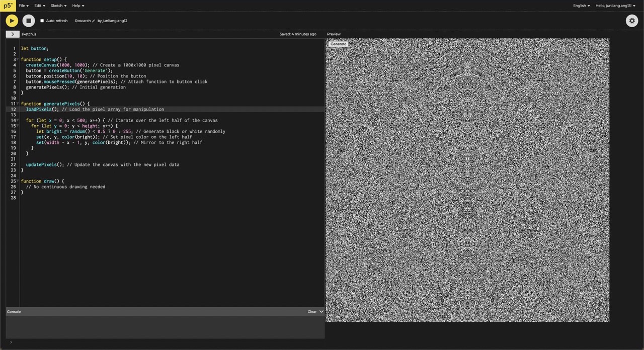Click the pencil icon to rename Roscarch
This screenshot has height=350, width=644.
(x=94, y=21)
